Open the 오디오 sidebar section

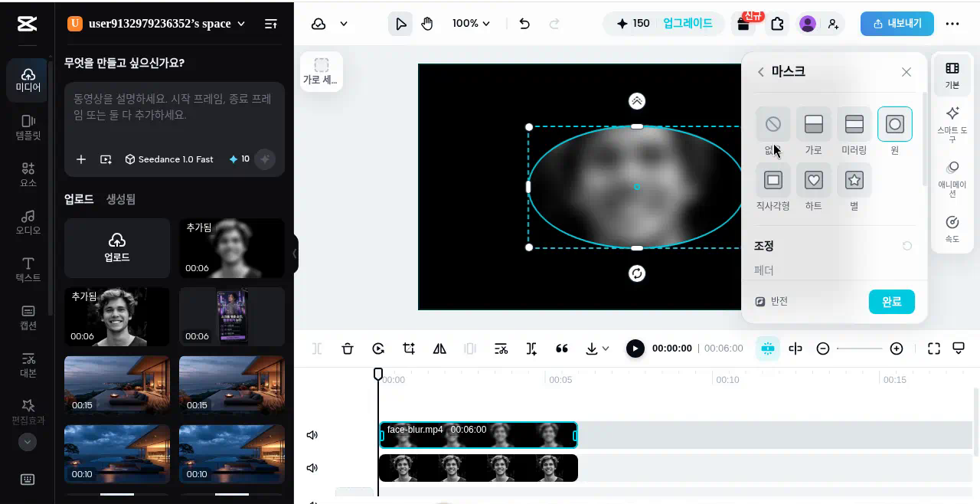[28, 222]
